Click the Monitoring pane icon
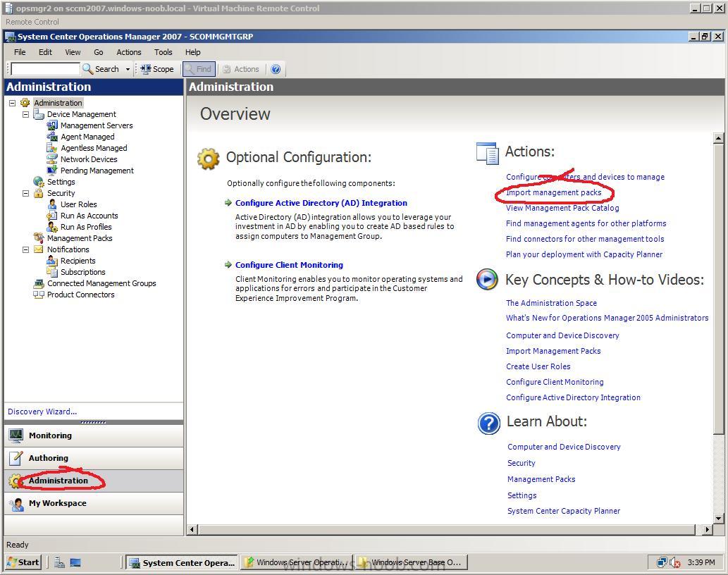Screen dimensions: 728x575 pyautogui.click(x=16, y=435)
